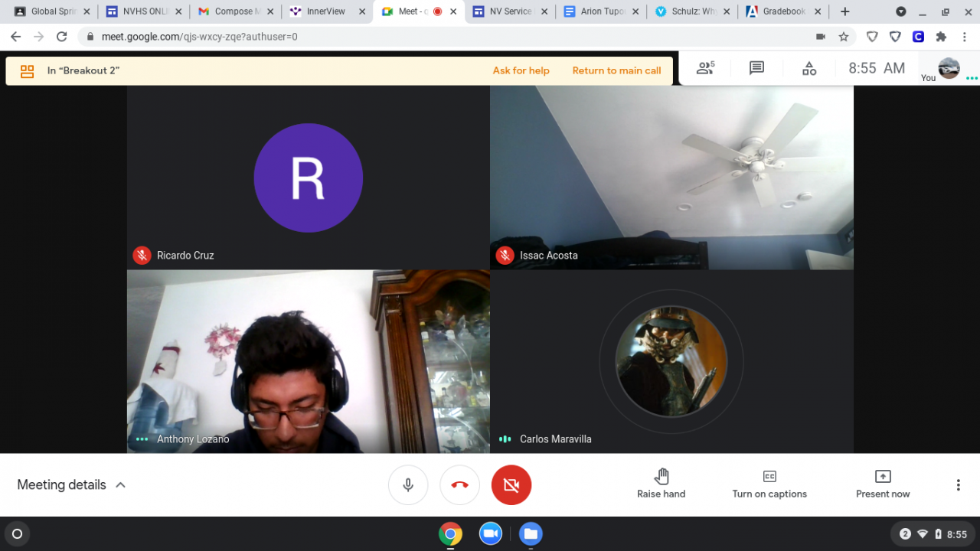The image size is (980, 551).
Task: Select Issac Acosta's ceiling fan video tile
Action: [671, 178]
